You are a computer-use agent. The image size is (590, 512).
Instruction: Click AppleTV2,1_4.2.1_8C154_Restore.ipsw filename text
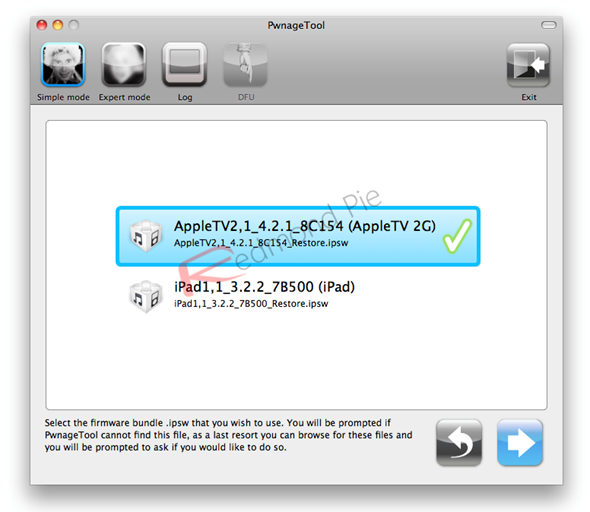[x=261, y=243]
